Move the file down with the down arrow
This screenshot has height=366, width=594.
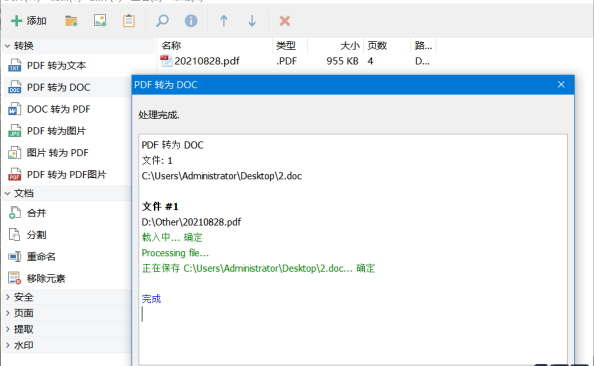252,21
